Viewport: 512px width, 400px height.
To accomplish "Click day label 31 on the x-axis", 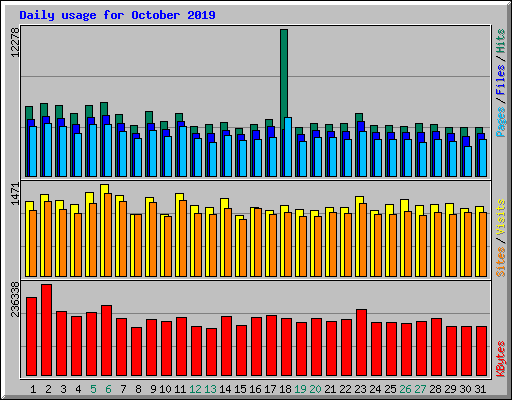I will (x=480, y=389).
